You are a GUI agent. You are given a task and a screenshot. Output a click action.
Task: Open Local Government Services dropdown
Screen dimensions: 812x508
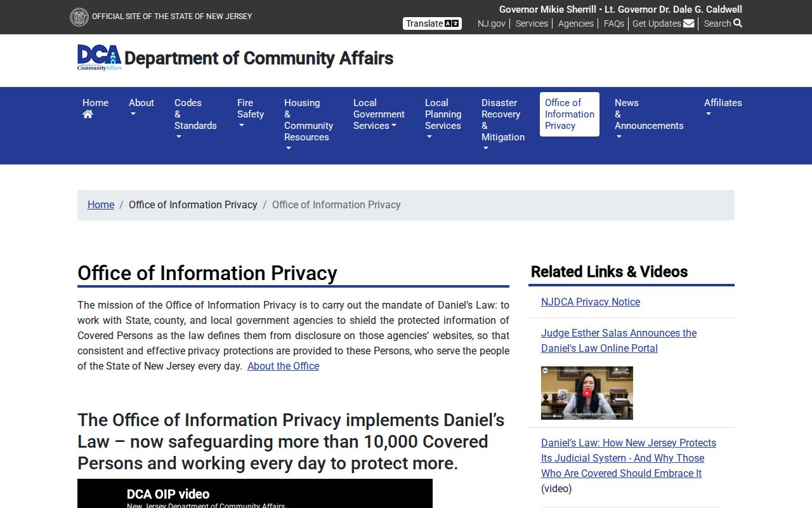pos(379,114)
